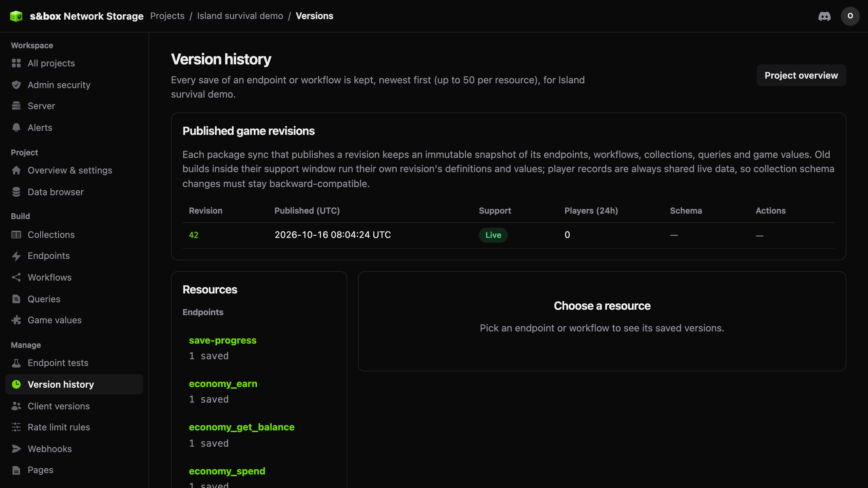Click the Admin security shield icon
Image resolution: width=868 pixels, height=488 pixels.
[16, 85]
